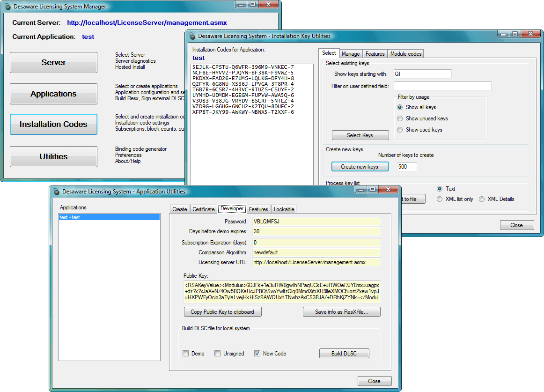Open the Manage tab
The width and height of the screenshot is (544, 392).
[x=351, y=54]
